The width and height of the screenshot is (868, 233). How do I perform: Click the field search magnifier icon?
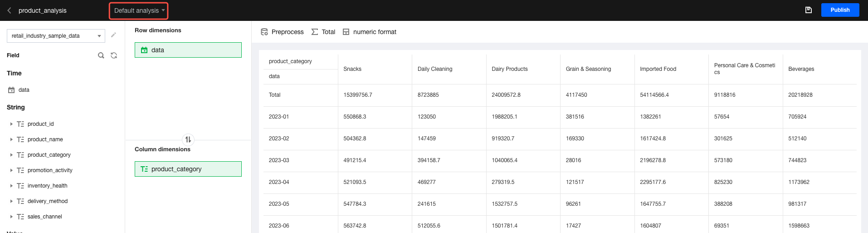[x=101, y=55]
